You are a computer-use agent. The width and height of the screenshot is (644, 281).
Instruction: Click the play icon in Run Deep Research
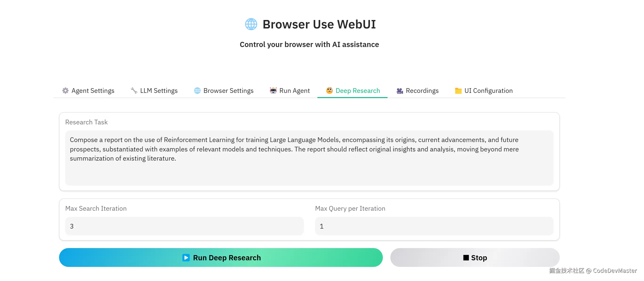(186, 257)
